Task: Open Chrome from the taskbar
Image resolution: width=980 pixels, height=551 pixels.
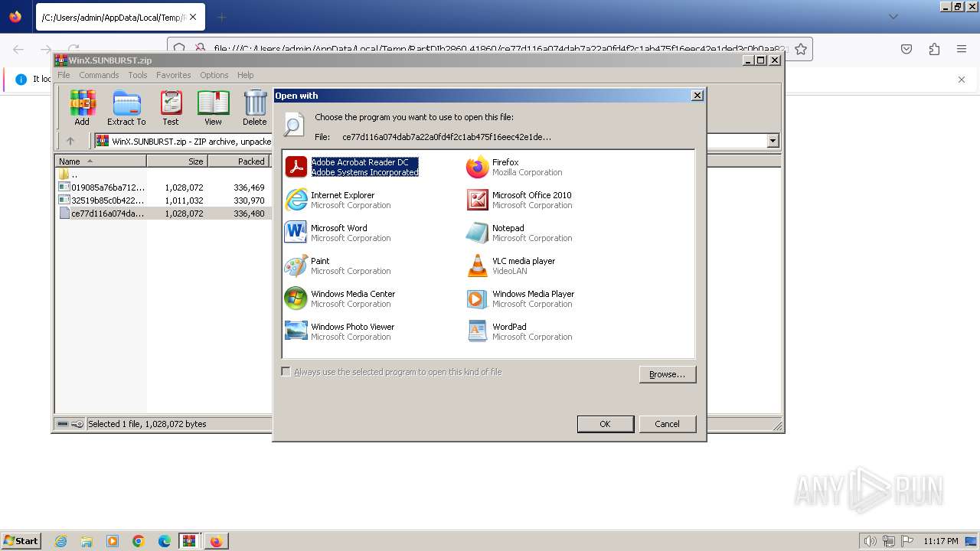Action: coord(139,541)
